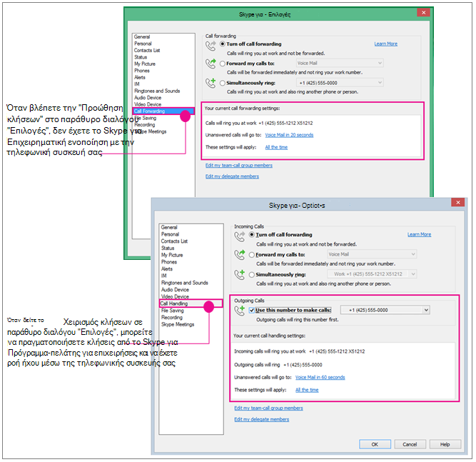Select Contacts List in the top window list
The height and width of the screenshot is (462, 476).
point(147,51)
